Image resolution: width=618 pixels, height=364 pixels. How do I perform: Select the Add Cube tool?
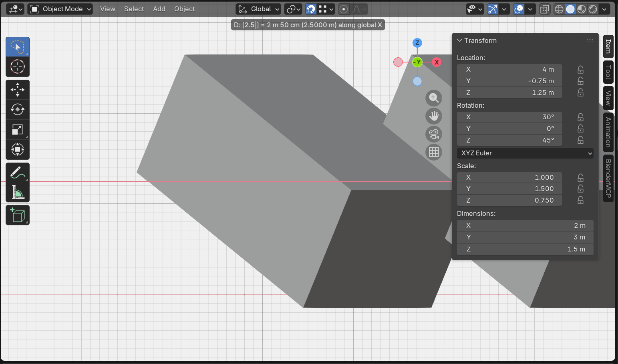(x=18, y=215)
